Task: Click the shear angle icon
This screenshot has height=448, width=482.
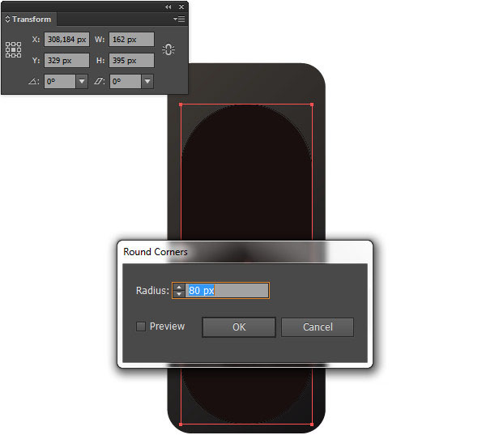Action: coord(99,82)
